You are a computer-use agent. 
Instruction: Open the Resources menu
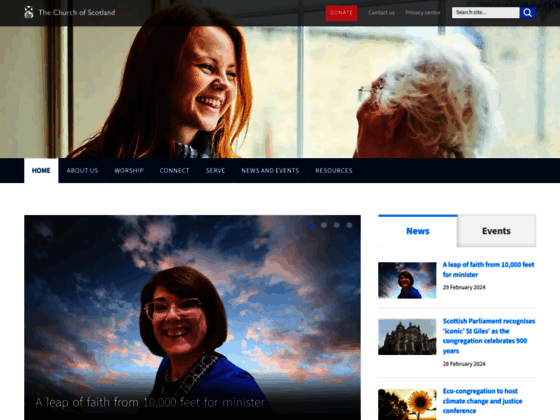coord(334,171)
